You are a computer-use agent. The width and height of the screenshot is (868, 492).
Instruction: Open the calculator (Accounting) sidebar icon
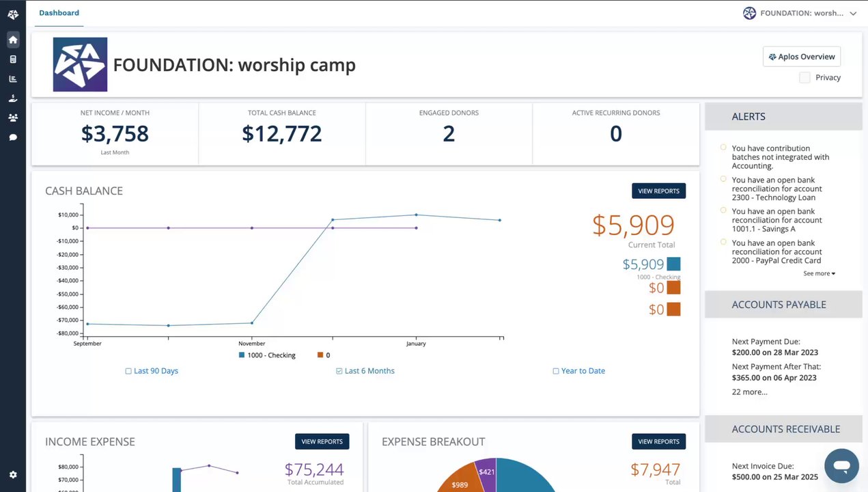coord(13,59)
